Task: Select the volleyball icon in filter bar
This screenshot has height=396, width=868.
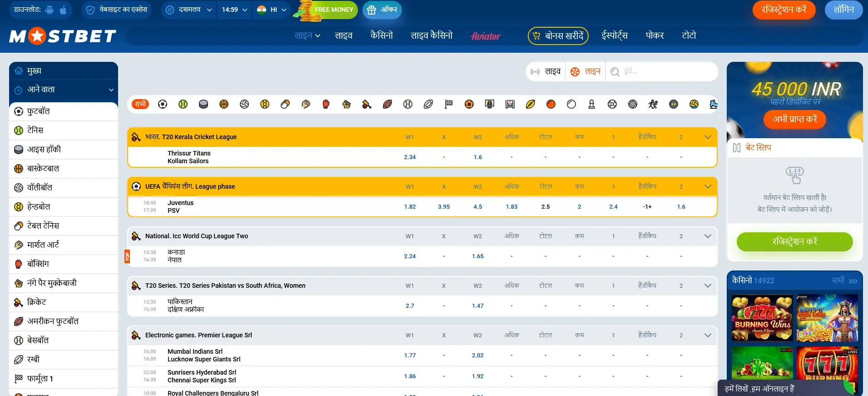Action: pyautogui.click(x=244, y=104)
